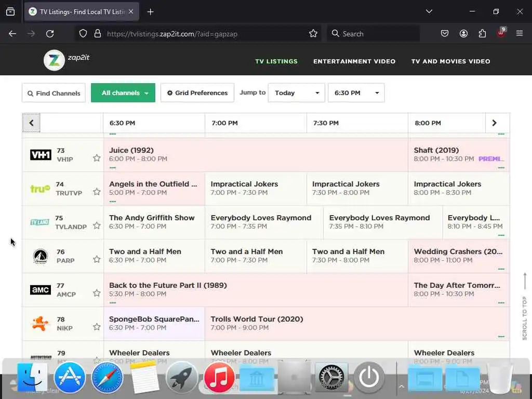Screen dimensions: 532x399
Task: Open a new browser tab
Action: click(x=150, y=12)
